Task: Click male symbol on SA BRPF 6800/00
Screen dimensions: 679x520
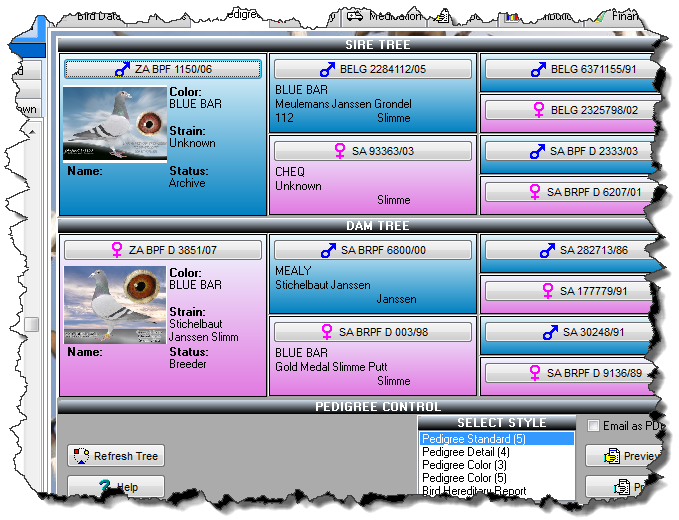Action: (327, 250)
